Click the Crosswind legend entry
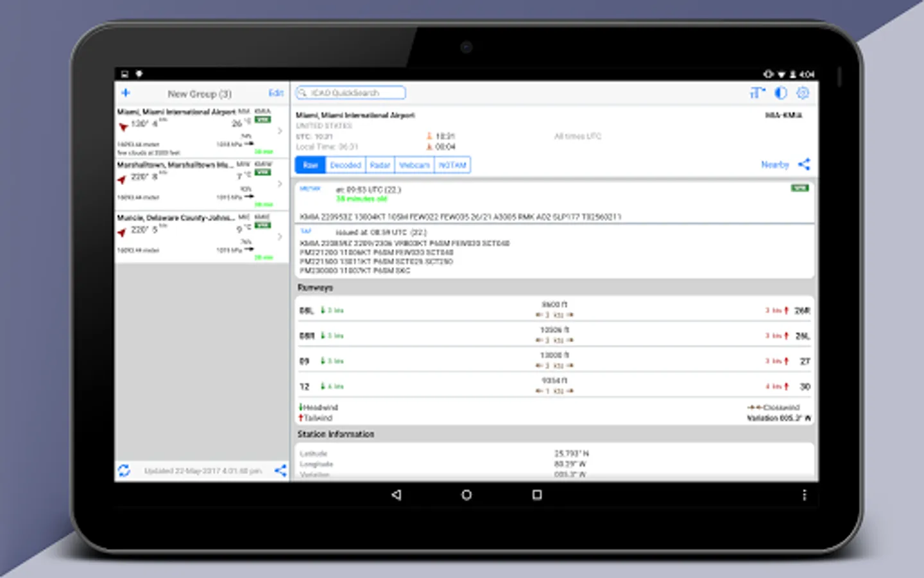This screenshot has height=578, width=924. pyautogui.click(x=774, y=407)
